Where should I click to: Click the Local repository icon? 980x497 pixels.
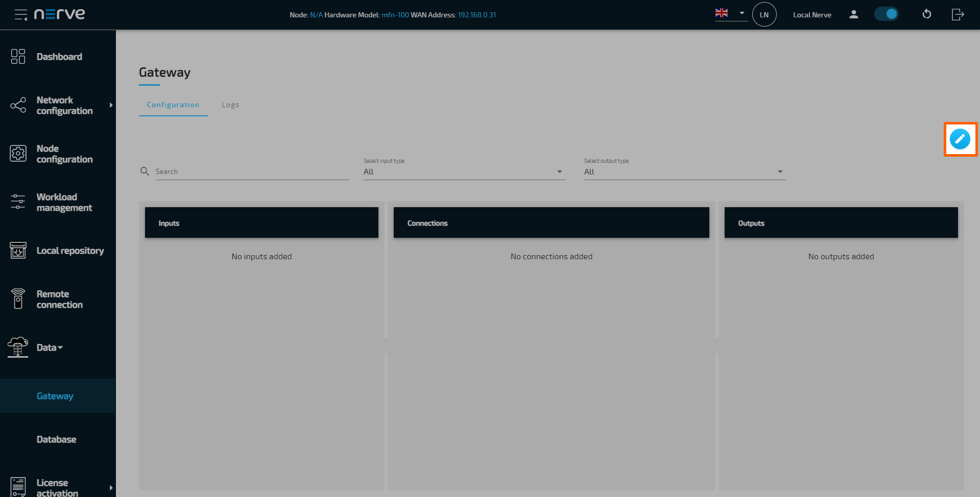[x=18, y=251]
